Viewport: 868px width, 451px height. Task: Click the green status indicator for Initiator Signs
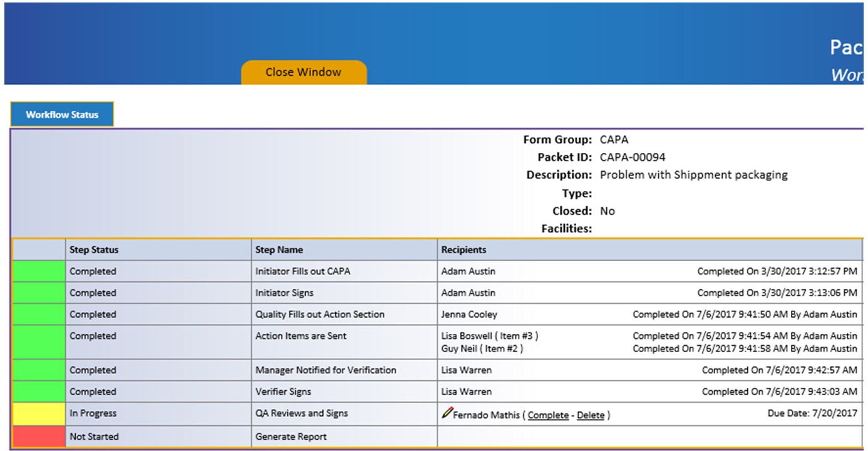(38, 292)
